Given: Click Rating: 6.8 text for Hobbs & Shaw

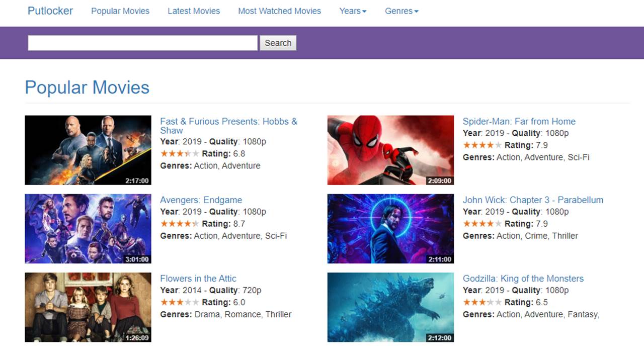Looking at the screenshot, I should [223, 153].
